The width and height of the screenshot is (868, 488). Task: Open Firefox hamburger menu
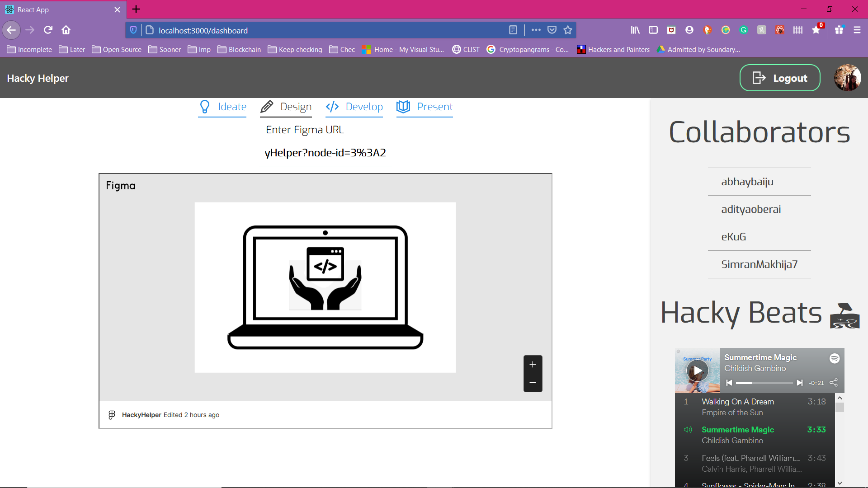pos(857,30)
